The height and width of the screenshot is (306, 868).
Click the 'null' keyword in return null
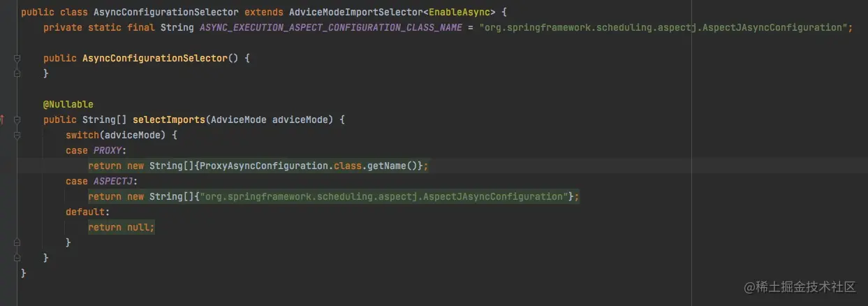tap(138, 227)
